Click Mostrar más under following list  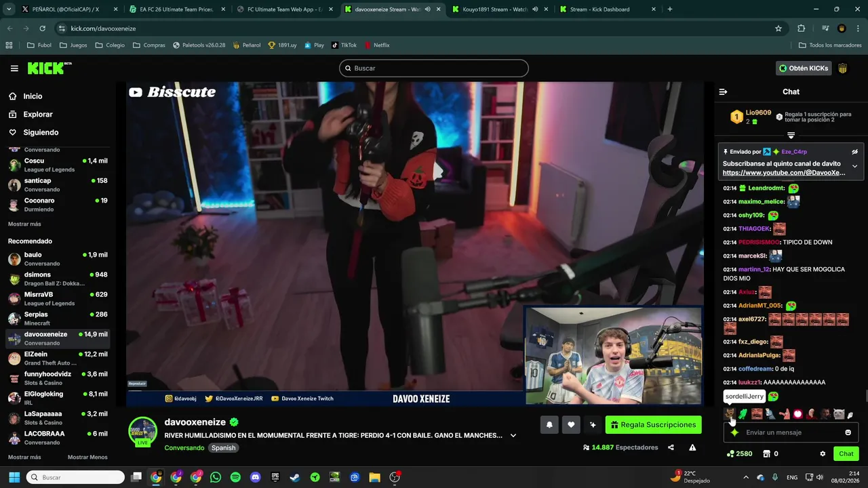[24, 224]
